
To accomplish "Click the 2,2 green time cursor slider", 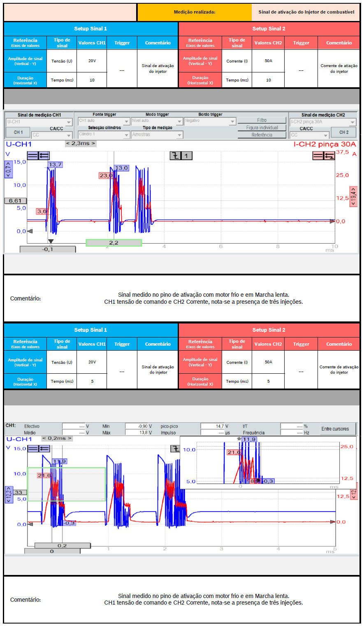I will click(114, 243).
